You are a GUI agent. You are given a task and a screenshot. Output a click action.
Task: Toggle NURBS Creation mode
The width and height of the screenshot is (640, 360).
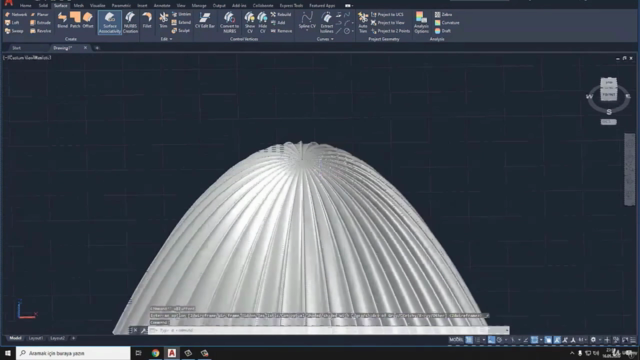point(130,22)
